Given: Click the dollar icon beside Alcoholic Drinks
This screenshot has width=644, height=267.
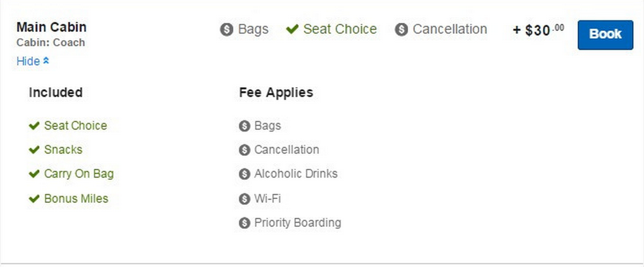Looking at the screenshot, I should 245,174.
